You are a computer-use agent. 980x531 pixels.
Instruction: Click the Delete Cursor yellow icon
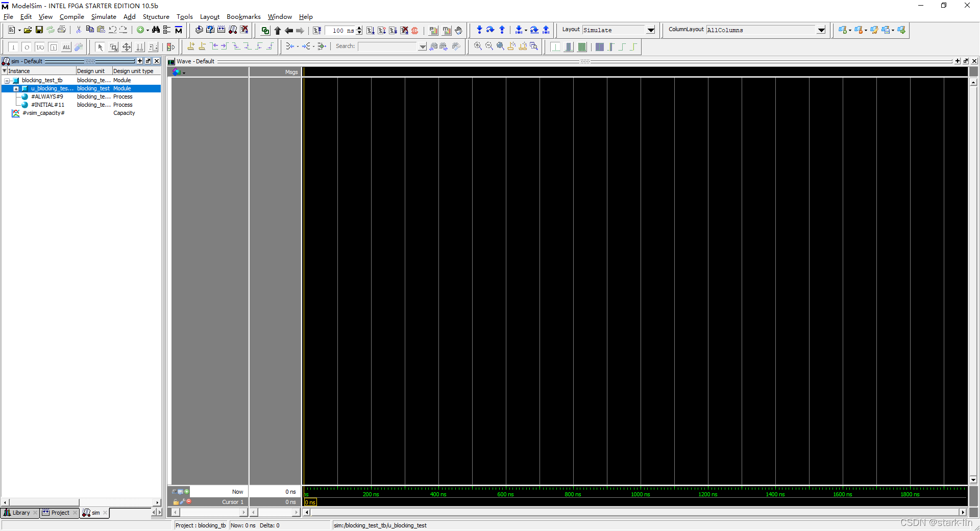202,46
